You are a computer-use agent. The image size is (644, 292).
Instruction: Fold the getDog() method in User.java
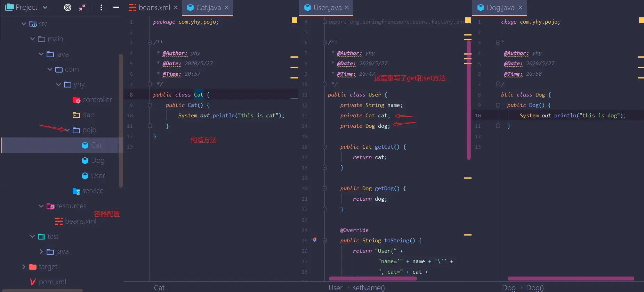point(324,189)
